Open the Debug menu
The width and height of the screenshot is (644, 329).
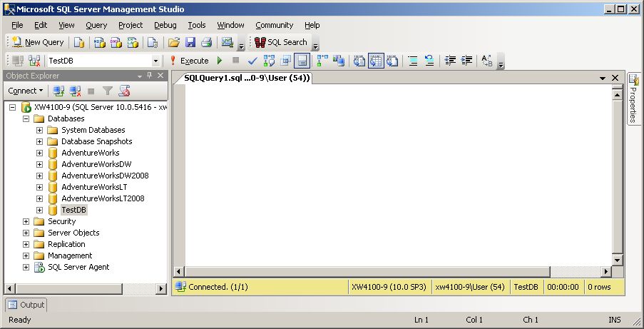(165, 25)
